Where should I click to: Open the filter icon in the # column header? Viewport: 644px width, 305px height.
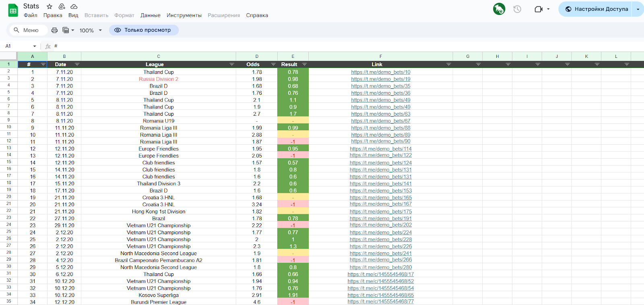click(x=43, y=64)
